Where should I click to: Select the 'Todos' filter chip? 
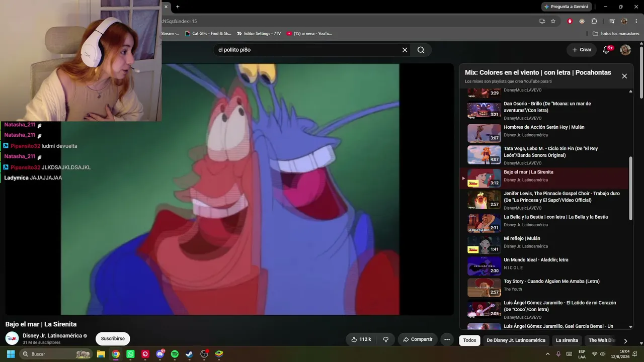click(469, 340)
